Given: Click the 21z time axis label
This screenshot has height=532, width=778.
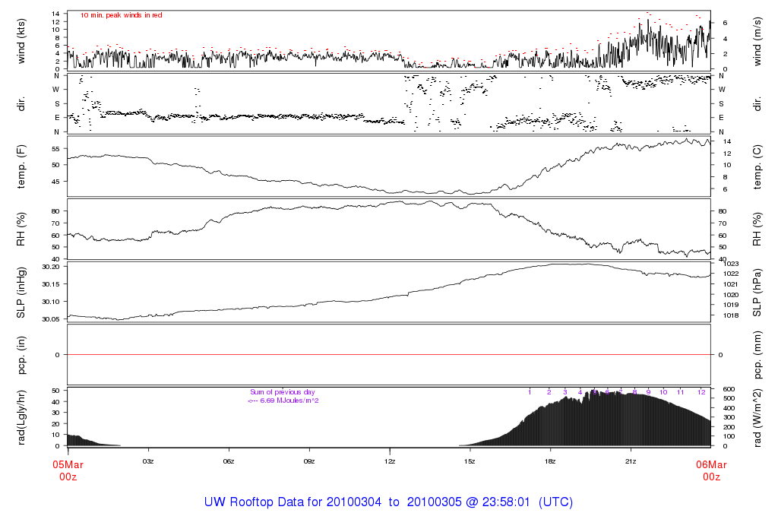Looking at the screenshot, I should [631, 461].
